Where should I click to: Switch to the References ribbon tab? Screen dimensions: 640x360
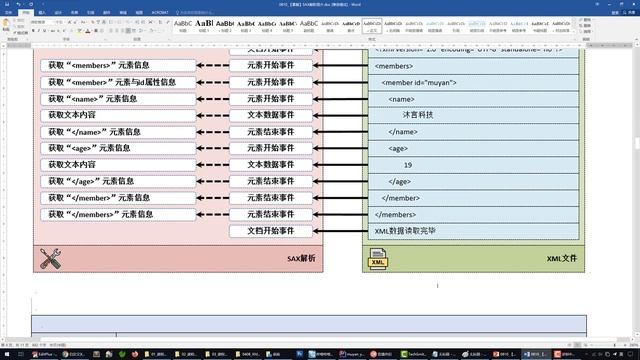[90, 13]
